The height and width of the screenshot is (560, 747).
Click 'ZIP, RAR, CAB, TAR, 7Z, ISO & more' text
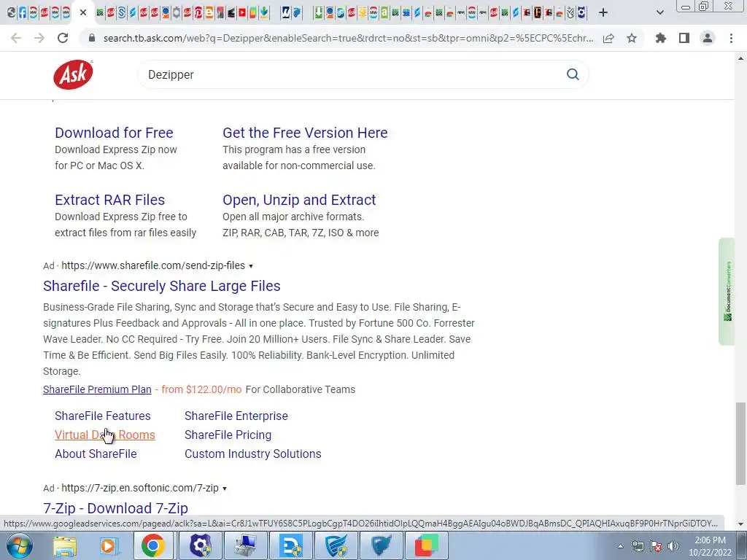(301, 233)
